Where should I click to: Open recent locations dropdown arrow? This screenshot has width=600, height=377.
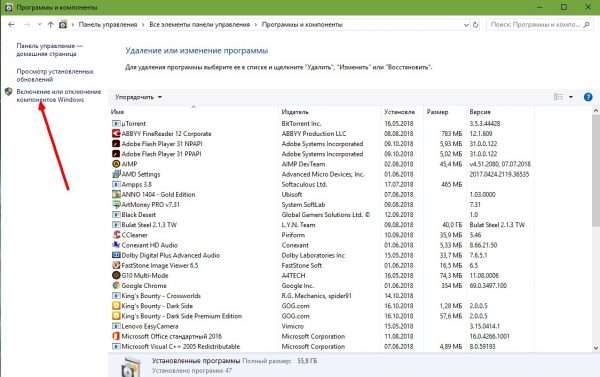tap(39, 25)
